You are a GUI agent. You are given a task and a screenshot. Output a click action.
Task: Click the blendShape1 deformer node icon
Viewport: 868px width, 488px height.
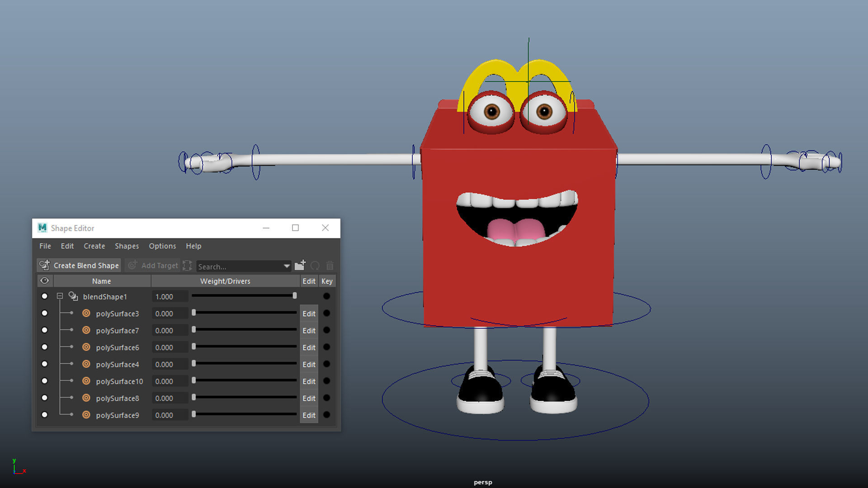coord(73,296)
